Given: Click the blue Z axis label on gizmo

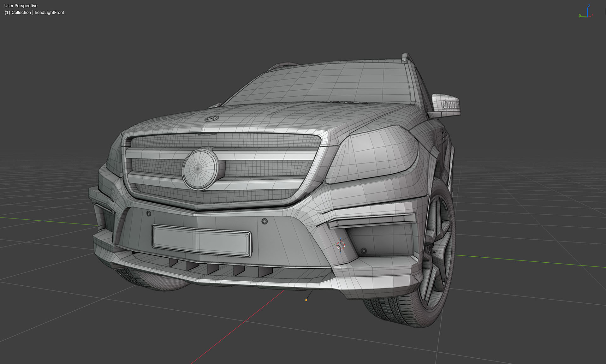Looking at the screenshot, I should [589, 6].
